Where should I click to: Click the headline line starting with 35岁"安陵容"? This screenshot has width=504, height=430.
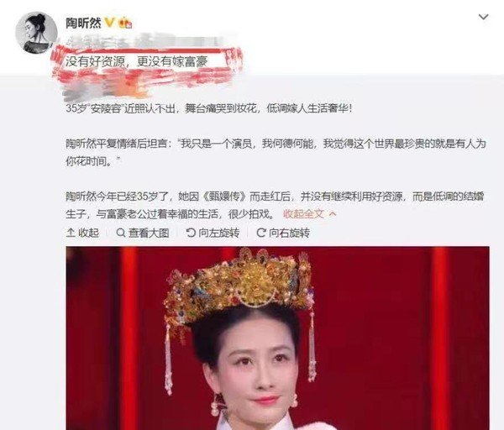point(209,108)
